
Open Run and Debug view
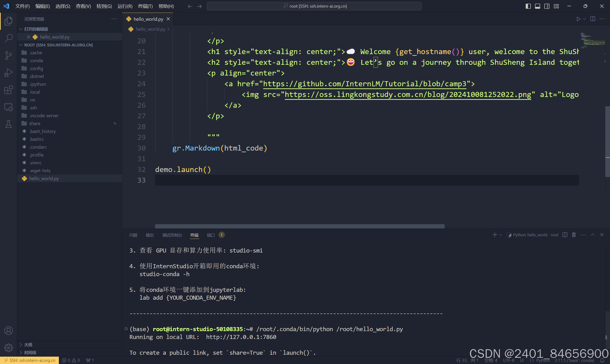9,73
